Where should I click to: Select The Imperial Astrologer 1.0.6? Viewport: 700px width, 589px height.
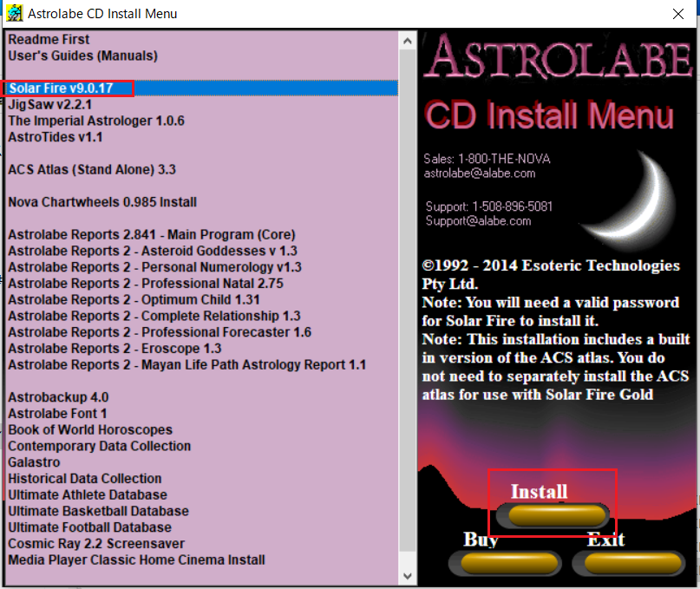click(95, 121)
